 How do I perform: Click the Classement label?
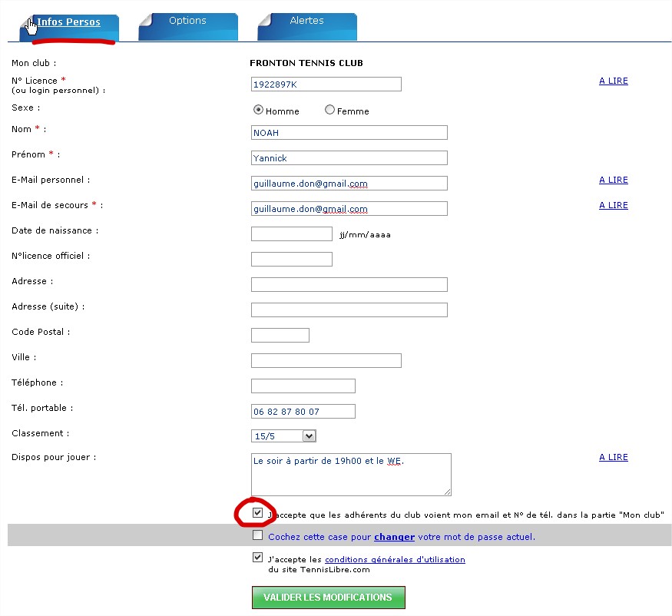pyautogui.click(x=40, y=433)
